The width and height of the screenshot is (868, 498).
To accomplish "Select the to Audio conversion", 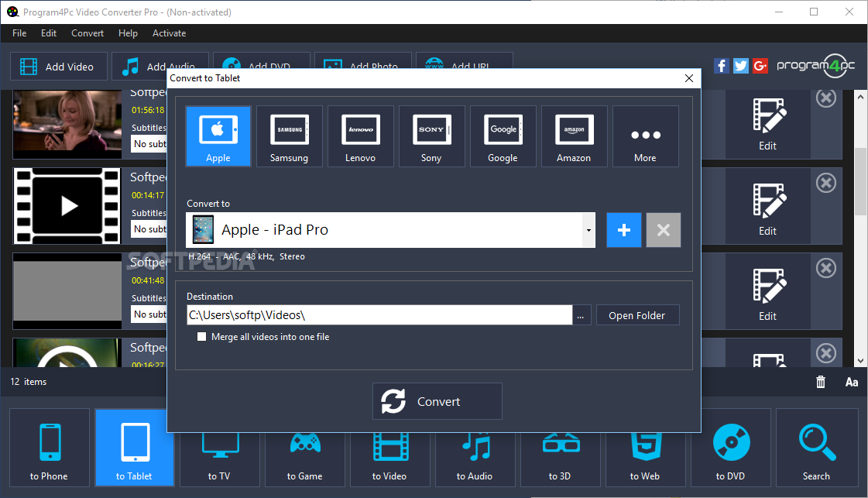I will (x=475, y=460).
